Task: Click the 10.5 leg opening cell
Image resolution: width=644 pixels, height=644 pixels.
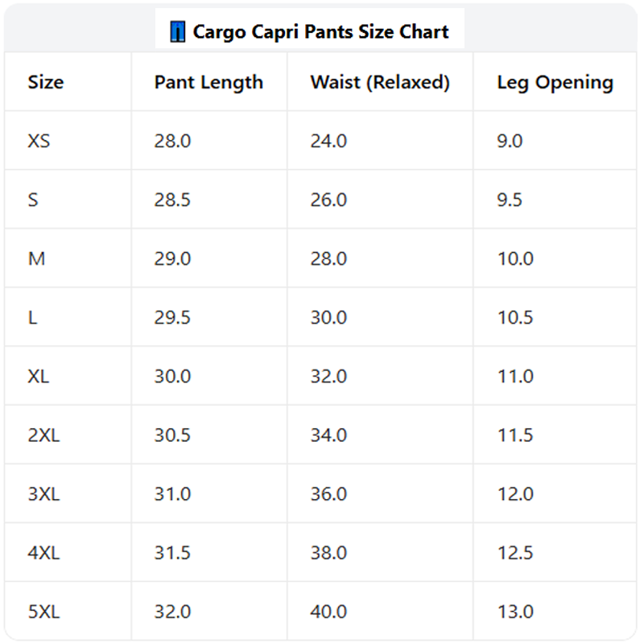Action: [515, 317]
